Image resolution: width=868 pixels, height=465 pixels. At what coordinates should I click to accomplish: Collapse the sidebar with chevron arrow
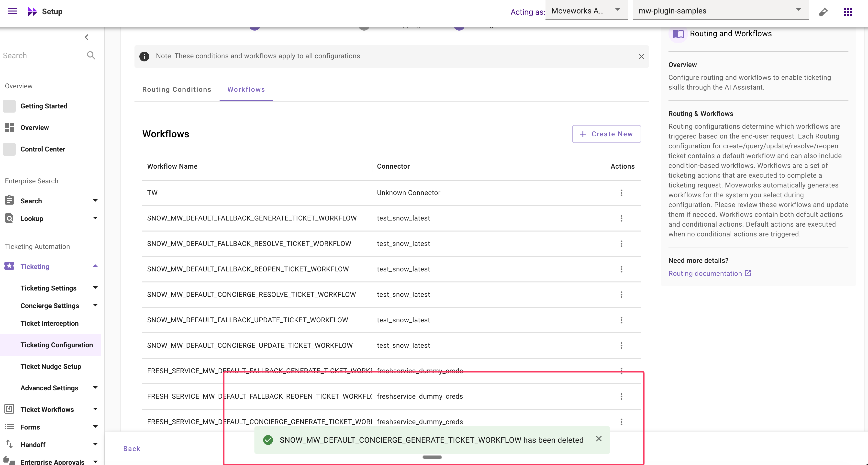(87, 37)
